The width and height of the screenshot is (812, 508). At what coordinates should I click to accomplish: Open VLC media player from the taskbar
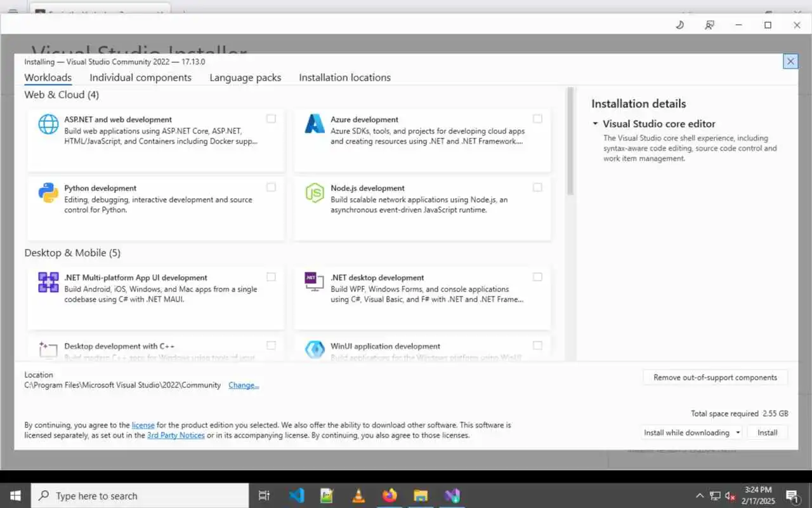(358, 495)
